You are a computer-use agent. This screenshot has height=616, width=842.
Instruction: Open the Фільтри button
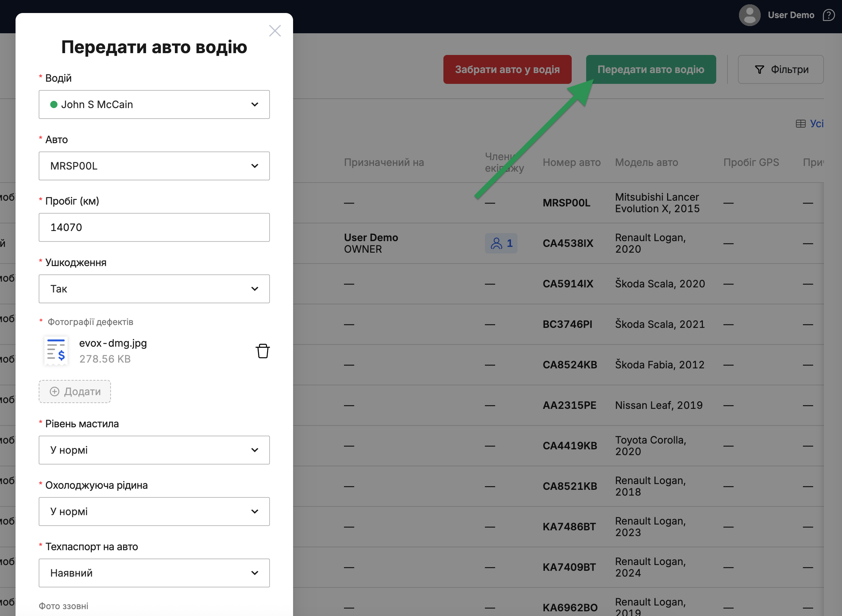point(781,69)
